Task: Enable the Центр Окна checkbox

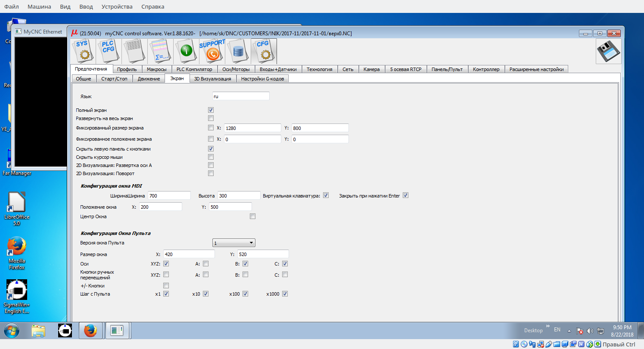Action: [x=252, y=216]
